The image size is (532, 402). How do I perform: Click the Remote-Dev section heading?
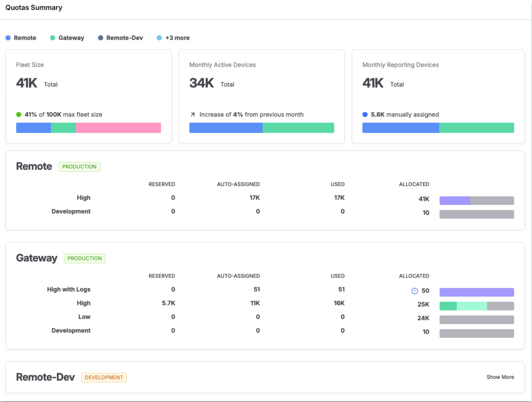pos(45,377)
